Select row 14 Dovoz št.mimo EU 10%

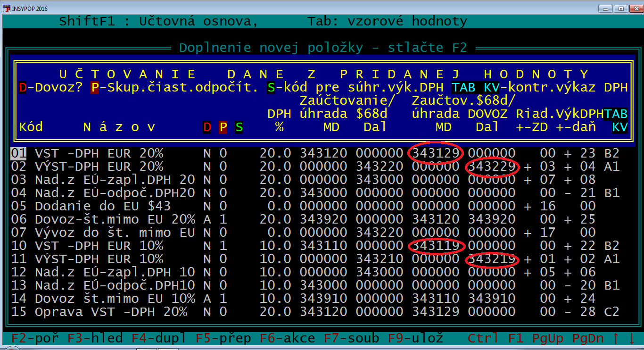click(315, 299)
